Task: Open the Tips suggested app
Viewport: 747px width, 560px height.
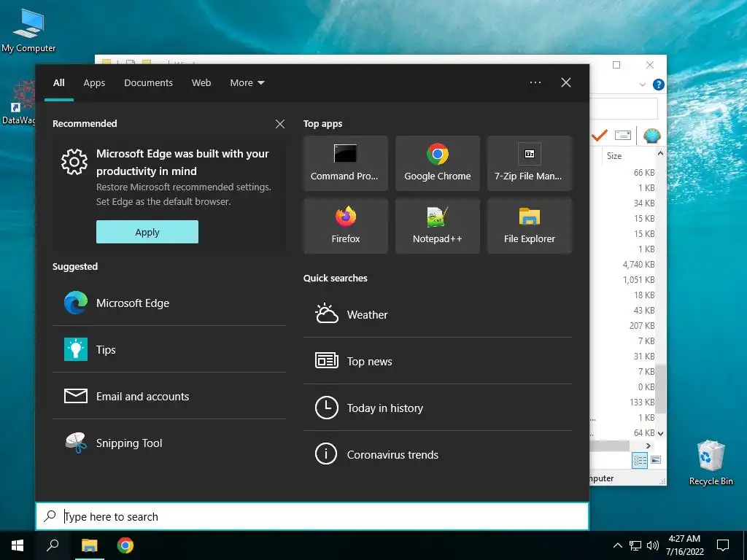Action: pyautogui.click(x=169, y=349)
